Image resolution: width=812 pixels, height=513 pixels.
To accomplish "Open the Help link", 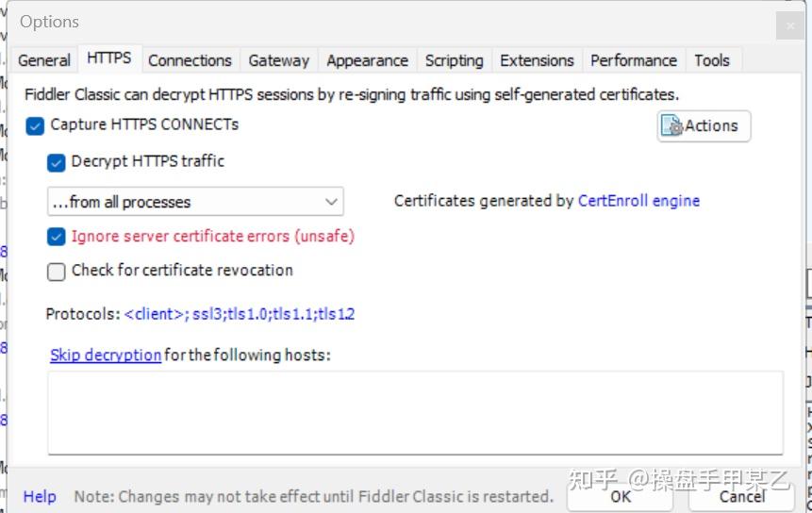I will (40, 496).
